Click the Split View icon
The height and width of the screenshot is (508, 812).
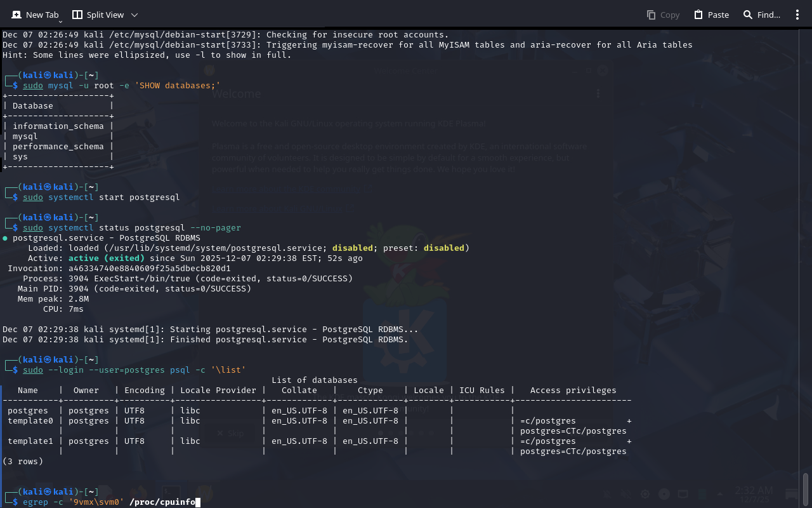pyautogui.click(x=77, y=15)
